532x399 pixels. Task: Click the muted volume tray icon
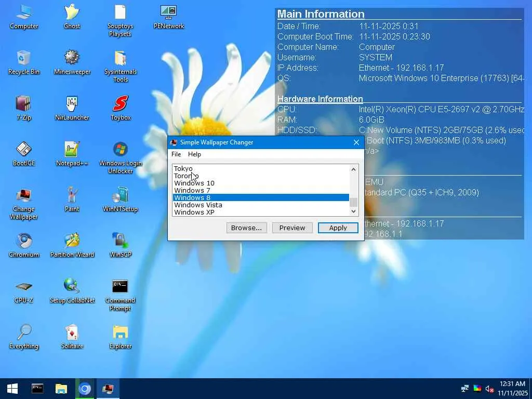tap(489, 389)
